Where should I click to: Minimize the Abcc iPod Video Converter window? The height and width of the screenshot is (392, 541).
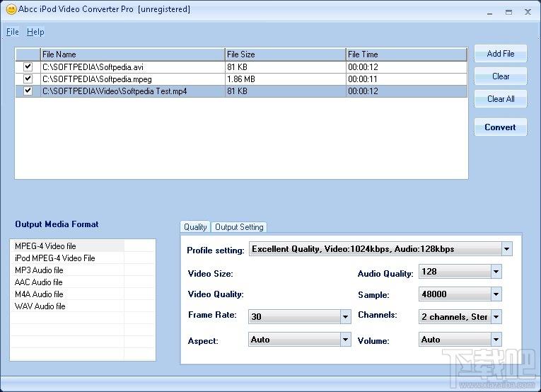coord(490,13)
